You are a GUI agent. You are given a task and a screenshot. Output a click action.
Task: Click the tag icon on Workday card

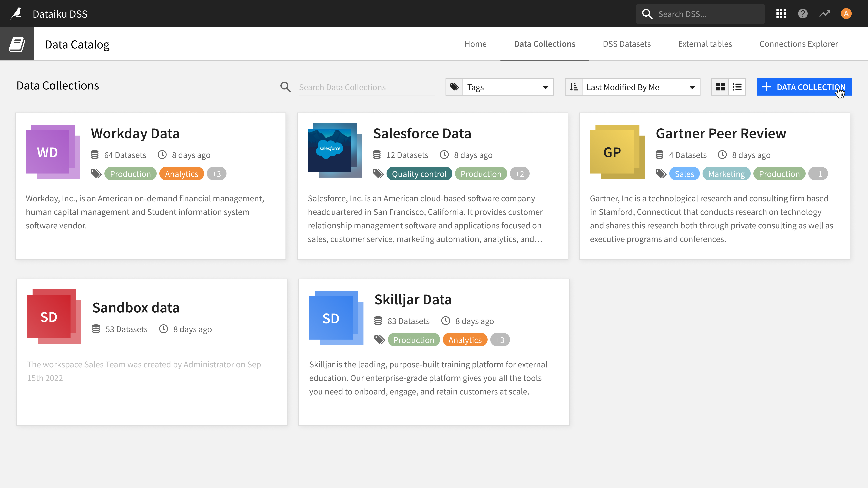(x=96, y=174)
